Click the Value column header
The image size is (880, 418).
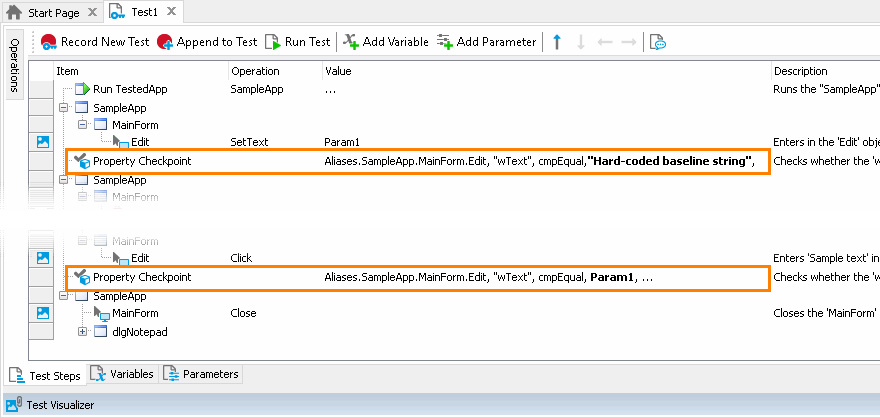[x=547, y=71]
